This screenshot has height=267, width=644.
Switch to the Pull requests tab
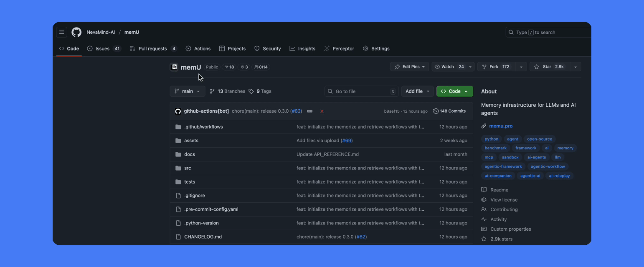coord(153,49)
